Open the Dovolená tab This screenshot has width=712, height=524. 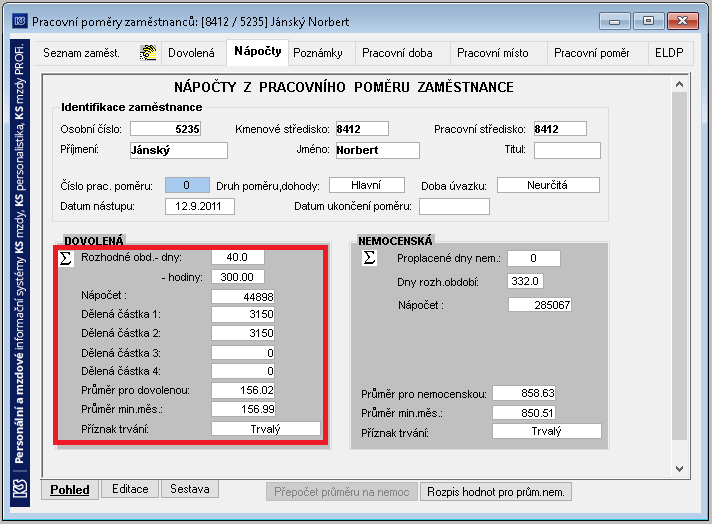click(191, 53)
